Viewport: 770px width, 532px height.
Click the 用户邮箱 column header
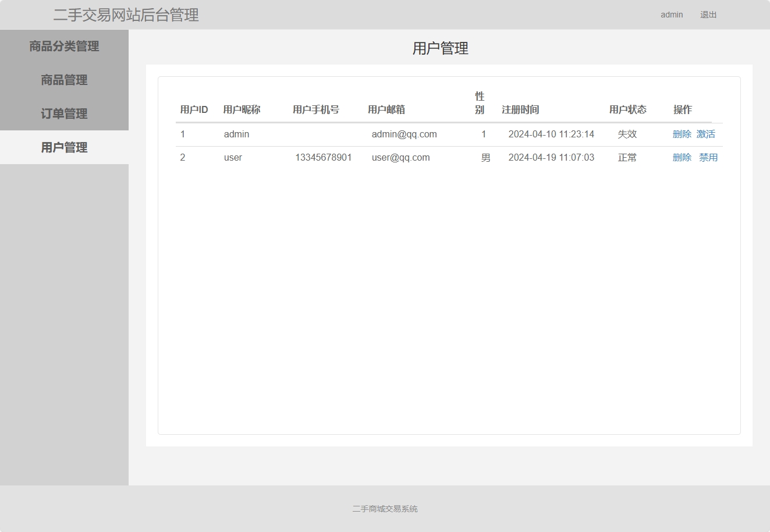[385, 109]
